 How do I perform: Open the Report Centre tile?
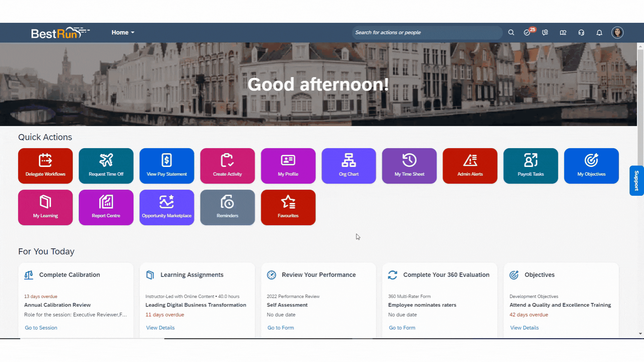point(106,207)
